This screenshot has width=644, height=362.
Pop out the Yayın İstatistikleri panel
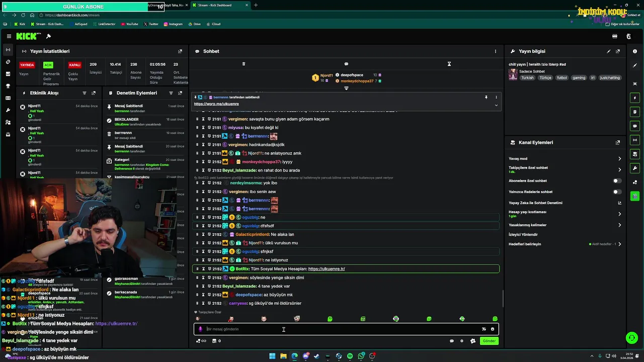coord(180,51)
